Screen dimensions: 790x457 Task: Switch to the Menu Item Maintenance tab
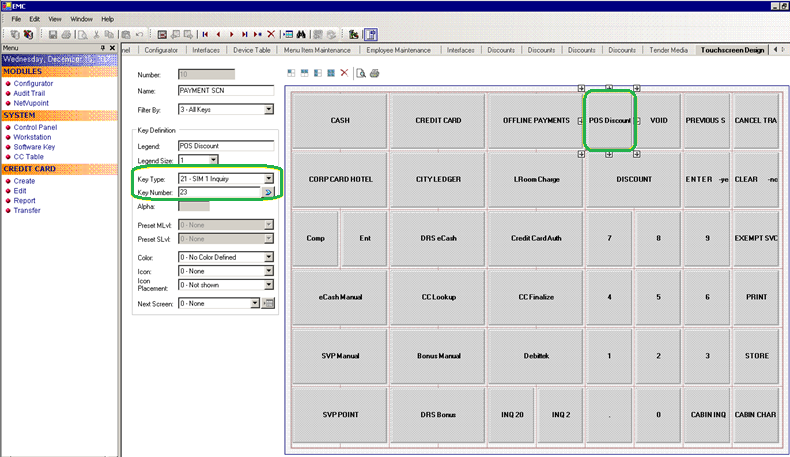317,50
